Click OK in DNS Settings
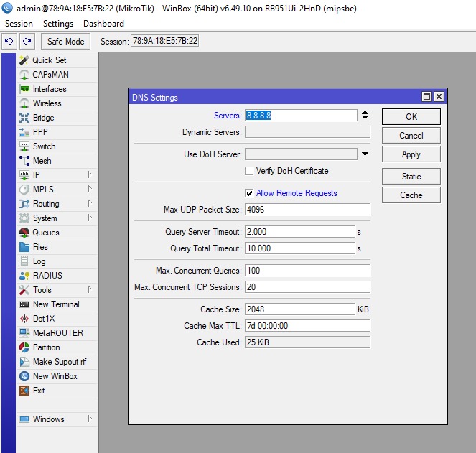 point(411,117)
